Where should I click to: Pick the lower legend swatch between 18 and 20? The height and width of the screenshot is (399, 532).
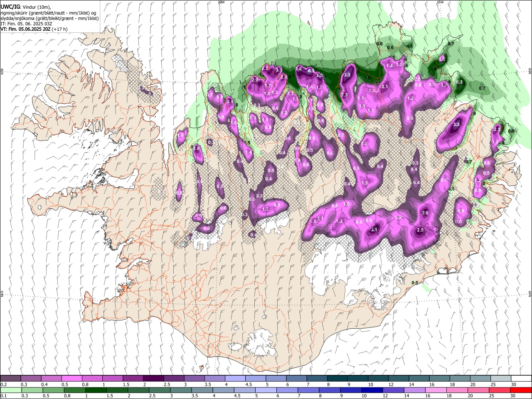pyautogui.click(x=458, y=390)
